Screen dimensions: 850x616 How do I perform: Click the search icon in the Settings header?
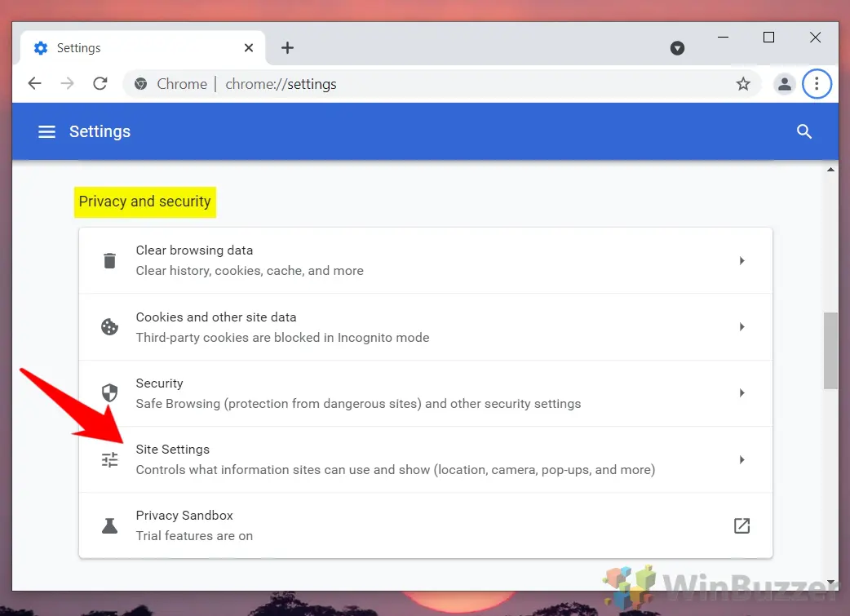[804, 131]
